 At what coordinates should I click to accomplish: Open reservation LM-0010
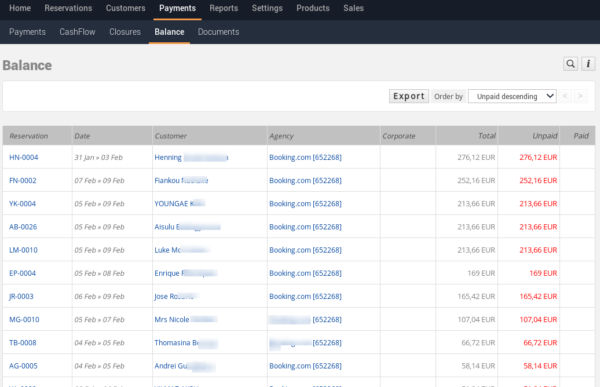(23, 250)
